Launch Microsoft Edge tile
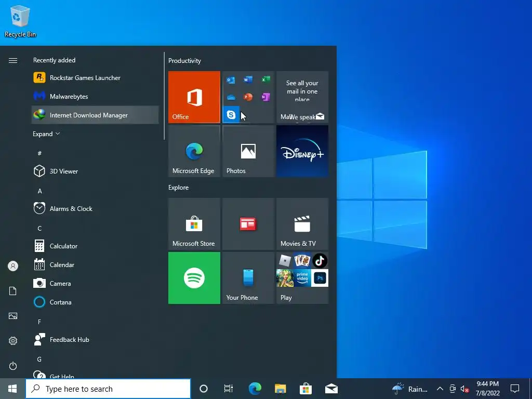This screenshot has width=532, height=399. click(194, 151)
